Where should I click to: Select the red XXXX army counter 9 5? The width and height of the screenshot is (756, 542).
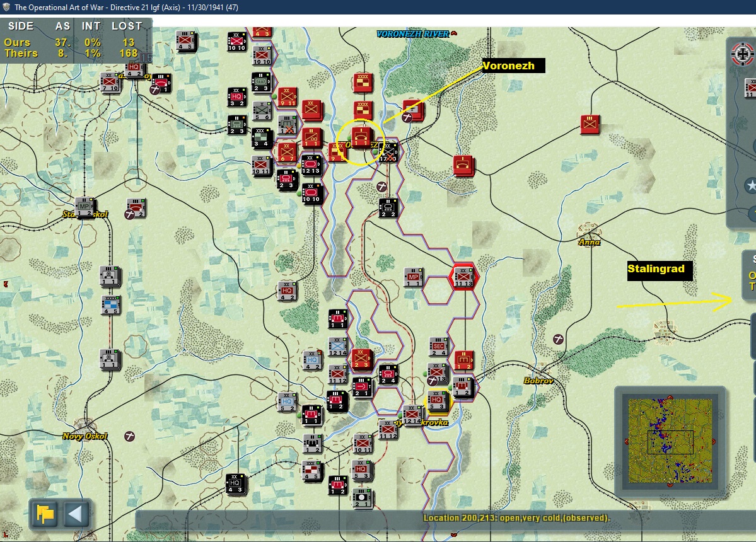point(337,153)
